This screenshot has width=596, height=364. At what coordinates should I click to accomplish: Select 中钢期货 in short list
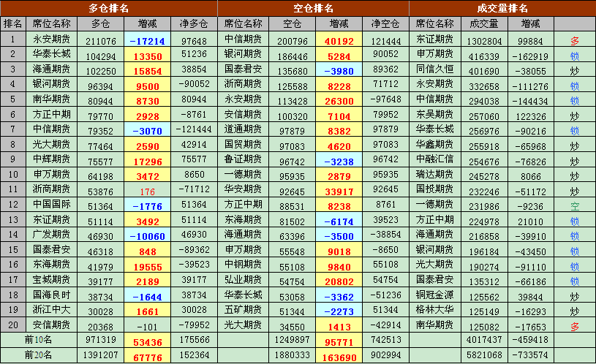point(244,265)
